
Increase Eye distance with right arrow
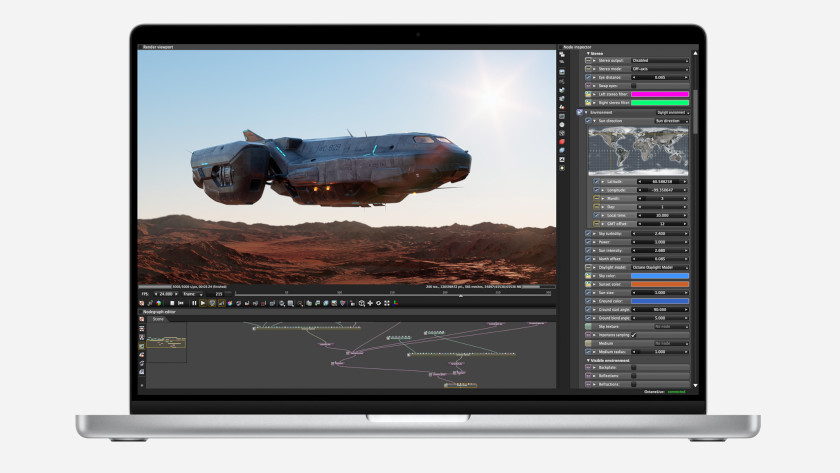[x=686, y=78]
